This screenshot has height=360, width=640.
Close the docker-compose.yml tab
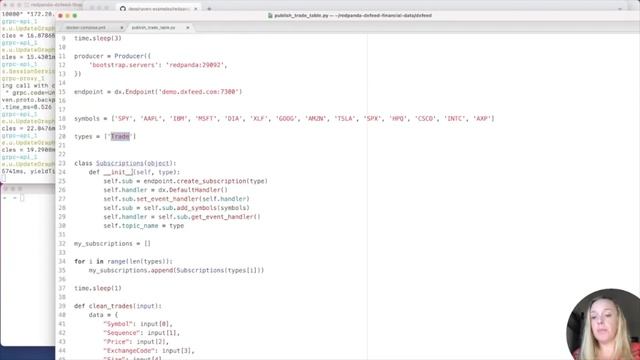[122, 28]
